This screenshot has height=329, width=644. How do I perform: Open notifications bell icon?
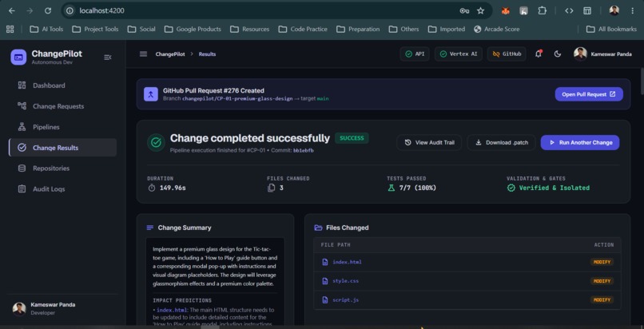538,54
